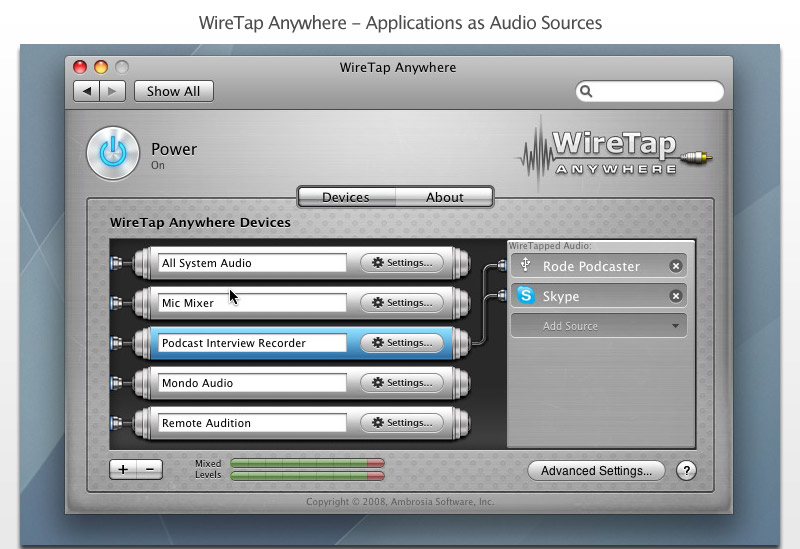Screen dimensions: 800x549
Task: Edit the Mic Mixer name field
Action: click(x=252, y=303)
